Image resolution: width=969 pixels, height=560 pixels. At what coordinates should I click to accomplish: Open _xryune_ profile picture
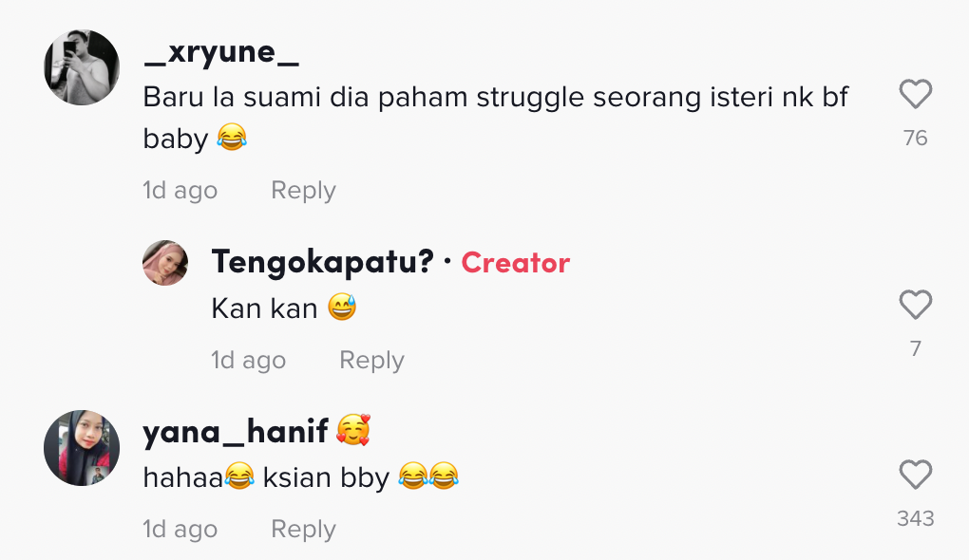82,67
